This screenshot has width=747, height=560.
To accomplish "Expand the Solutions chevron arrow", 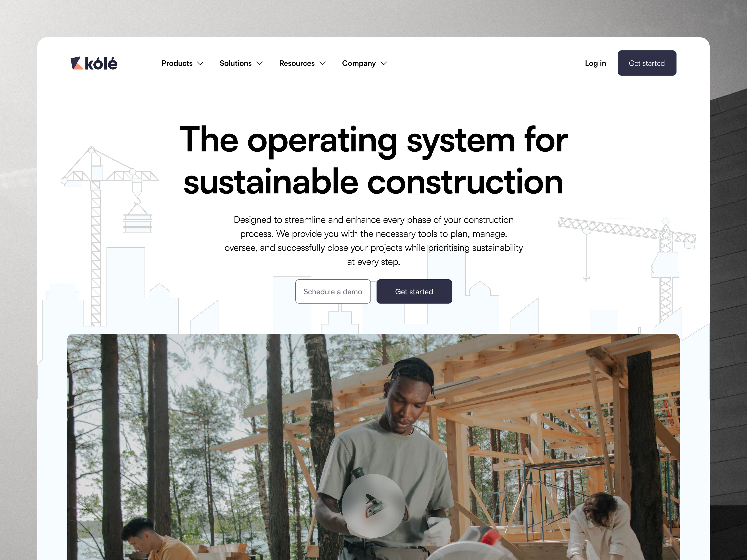I will (259, 63).
